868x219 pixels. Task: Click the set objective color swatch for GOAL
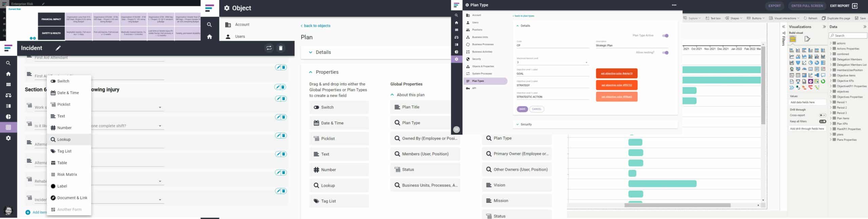coord(616,73)
